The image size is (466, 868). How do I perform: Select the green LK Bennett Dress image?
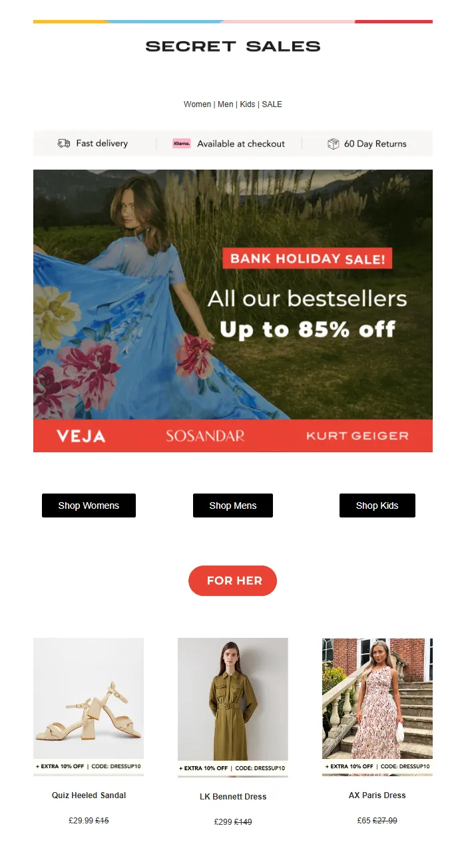(x=233, y=708)
